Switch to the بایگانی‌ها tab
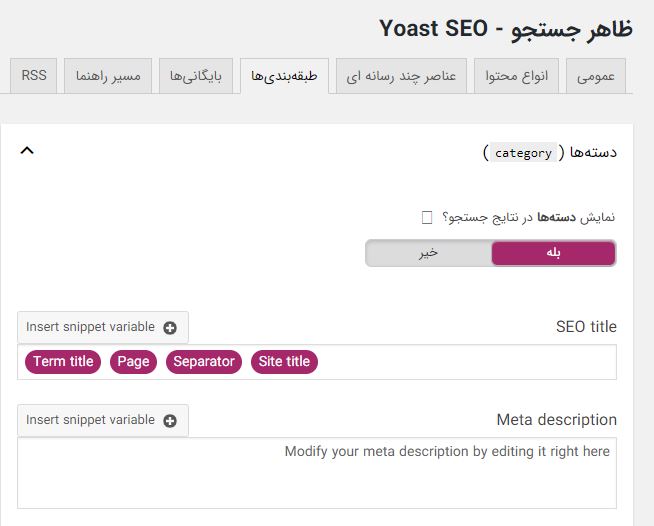Image resolution: width=654 pixels, height=526 pixels. tap(196, 76)
